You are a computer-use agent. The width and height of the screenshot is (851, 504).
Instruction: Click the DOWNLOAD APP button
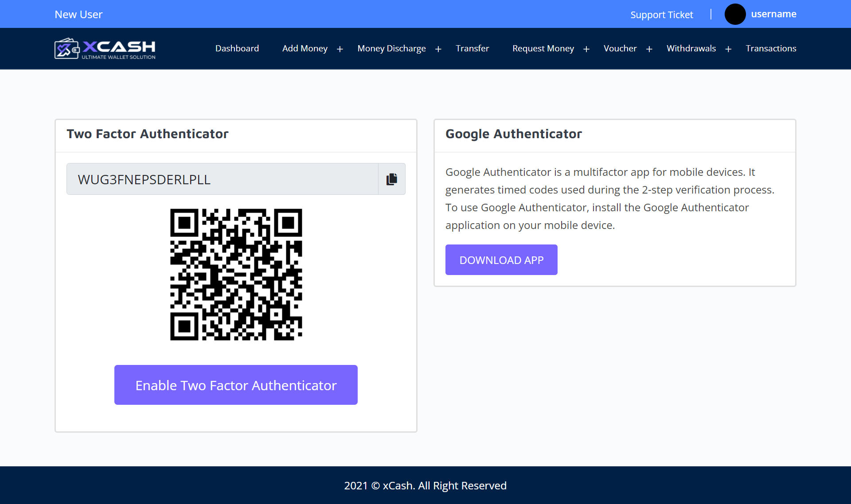[x=501, y=260]
